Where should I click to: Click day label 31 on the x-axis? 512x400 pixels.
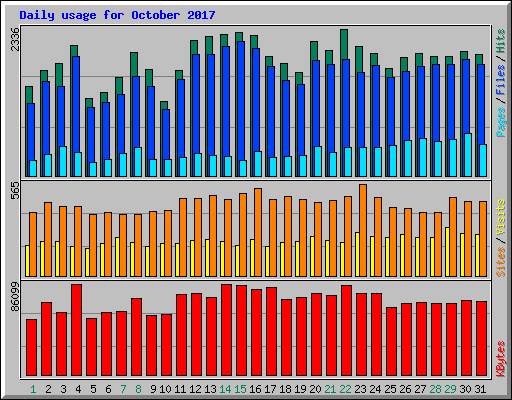(x=480, y=389)
